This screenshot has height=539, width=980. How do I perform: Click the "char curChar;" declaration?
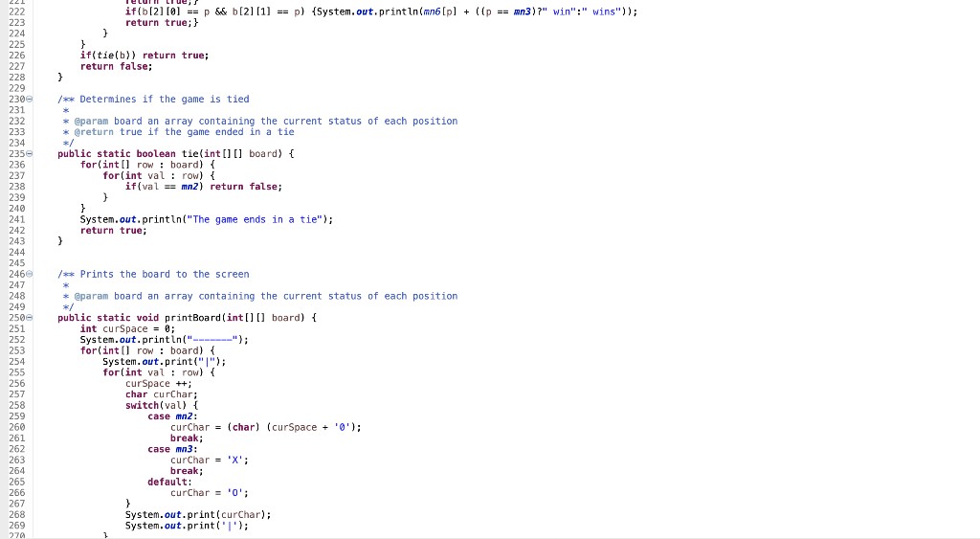pyautogui.click(x=161, y=394)
